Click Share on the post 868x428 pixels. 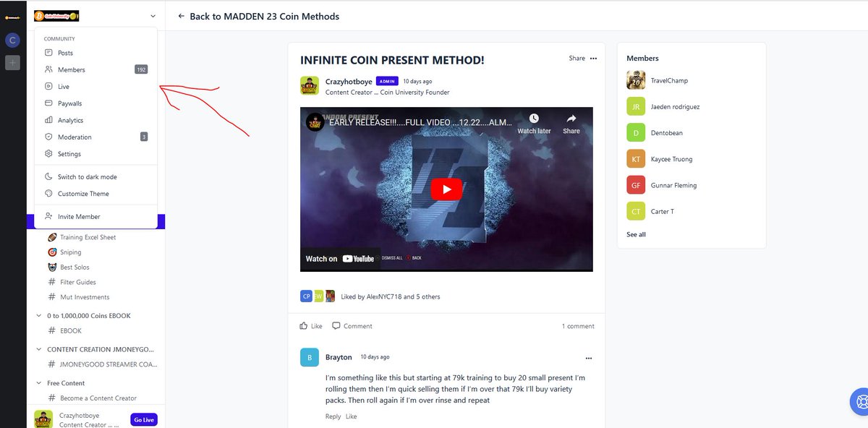point(576,58)
